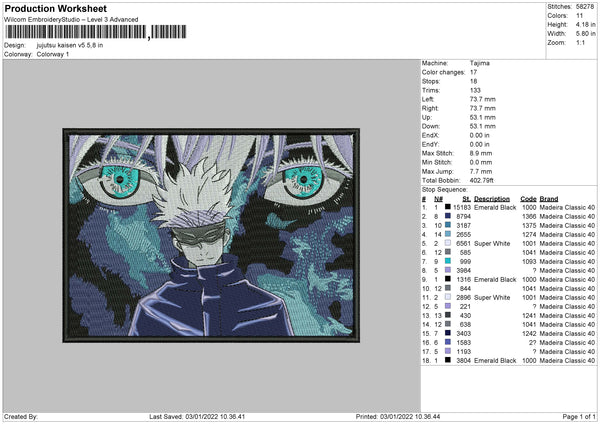
Task: Click 'Super White' in row with 6561
Action: click(492, 243)
